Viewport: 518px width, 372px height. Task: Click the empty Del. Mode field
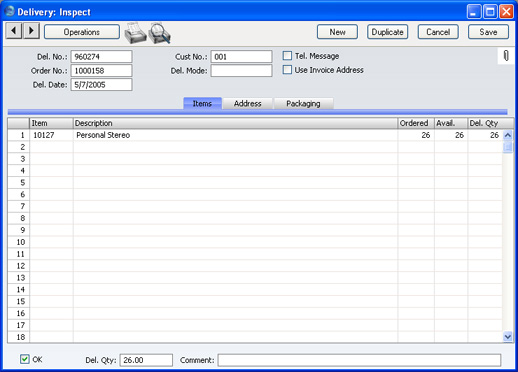point(241,71)
